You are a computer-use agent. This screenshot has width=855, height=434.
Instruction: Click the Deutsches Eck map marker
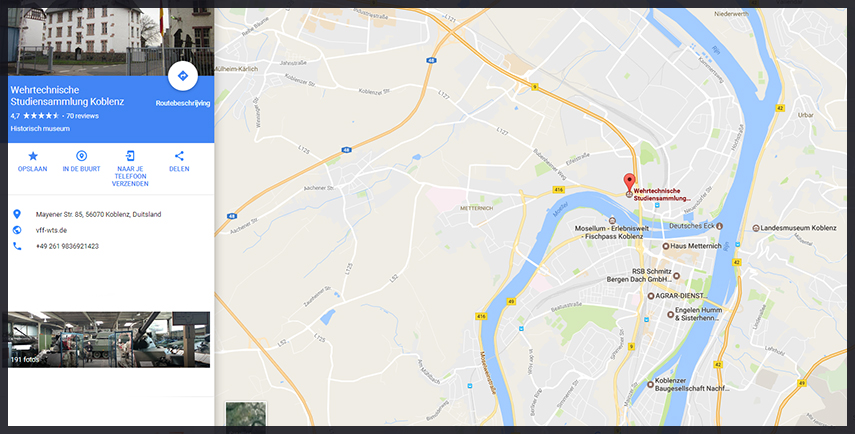pyautogui.click(x=719, y=226)
